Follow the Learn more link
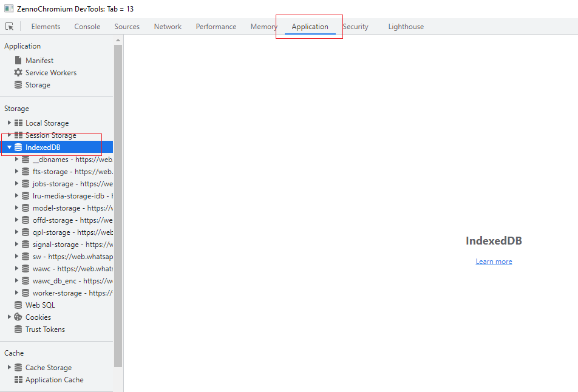Image resolution: width=578 pixels, height=392 pixels. point(494,261)
